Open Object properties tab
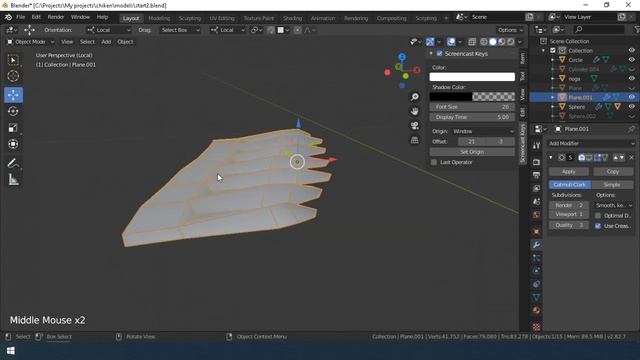Image resolution: width=640 pixels, height=360 pixels. pyautogui.click(x=536, y=231)
